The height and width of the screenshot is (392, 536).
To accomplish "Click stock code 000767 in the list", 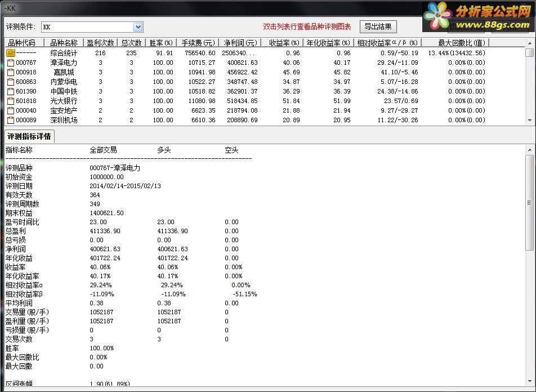I will (26, 63).
